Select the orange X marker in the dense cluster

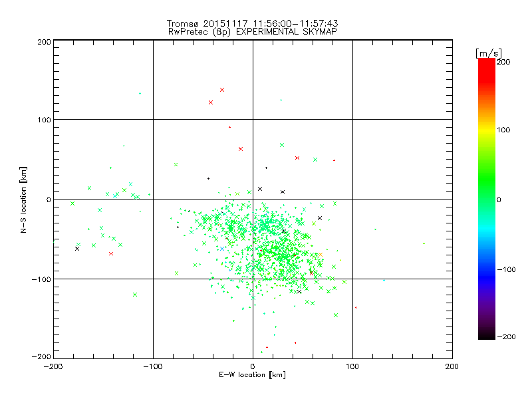pyautogui.click(x=321, y=255)
